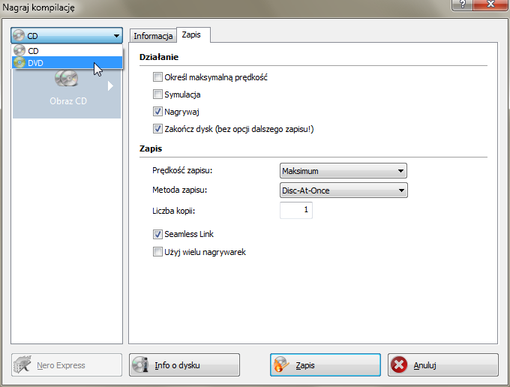The height and width of the screenshot is (387, 510).
Task: Toggle Zakończ dysk checkbox
Action: [x=158, y=129]
